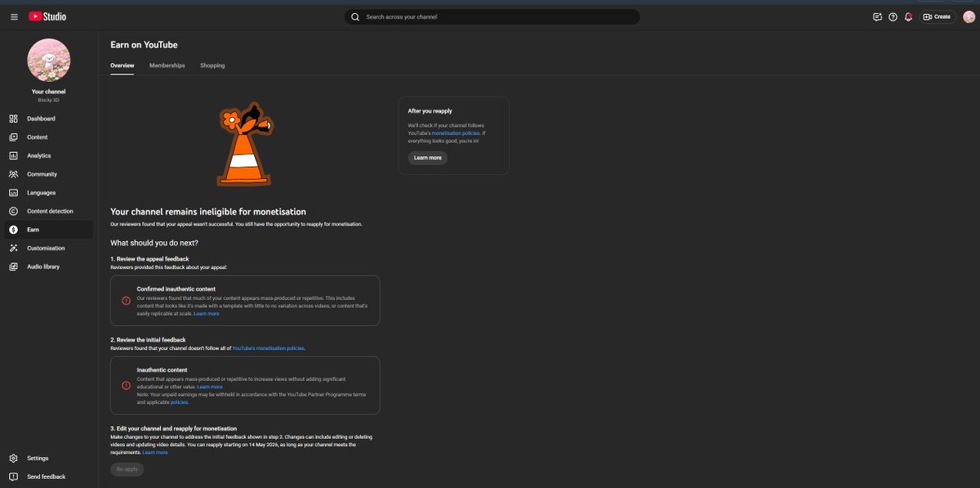The image size is (980, 488).
Task: Click the Settings gear icon
Action: tap(14, 458)
